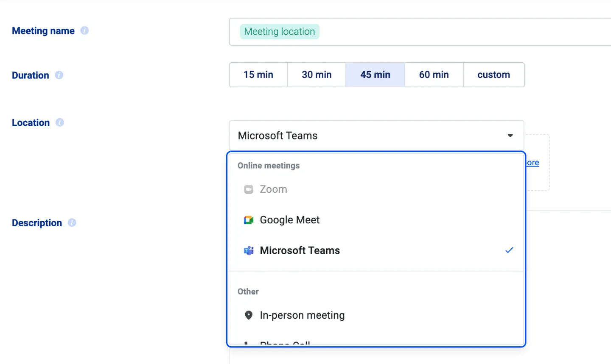Viewport: 611px width, 364px height.
Task: Click the Other section heading
Action: coord(248,292)
